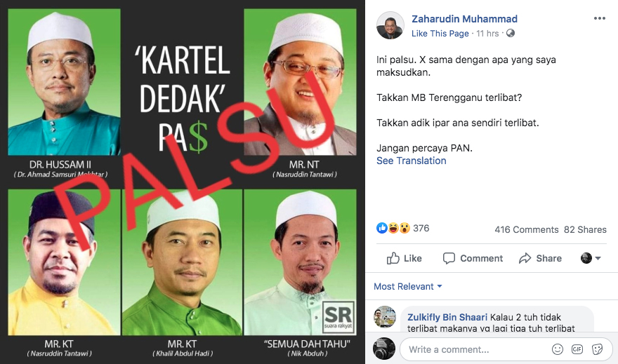The height and width of the screenshot is (364, 618).
Task: Click the reaction emojis next to 376
Action: [393, 228]
